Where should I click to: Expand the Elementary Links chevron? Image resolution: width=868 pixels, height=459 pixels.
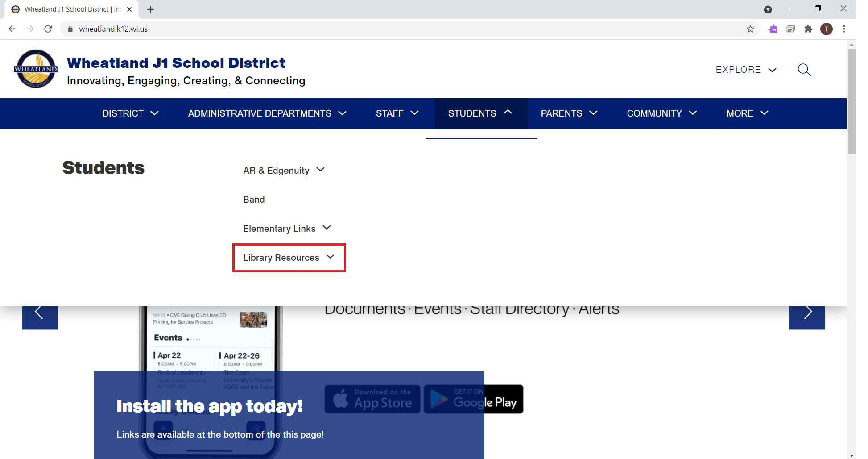[x=327, y=228]
